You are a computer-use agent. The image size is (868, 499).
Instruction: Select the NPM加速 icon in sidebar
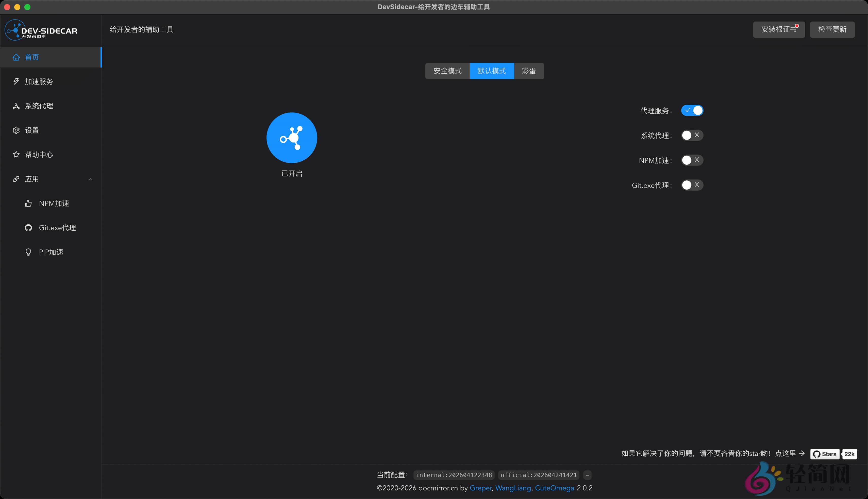pyautogui.click(x=28, y=203)
